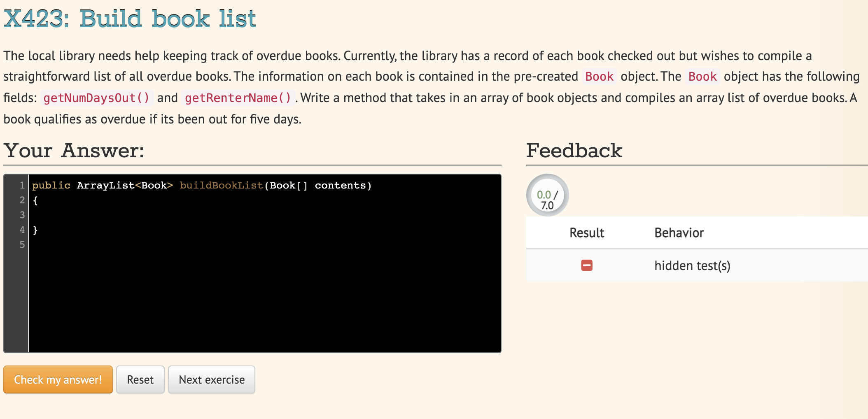The image size is (868, 419).
Task: Click the hidden test(s) behavior entry
Action: [x=693, y=265]
